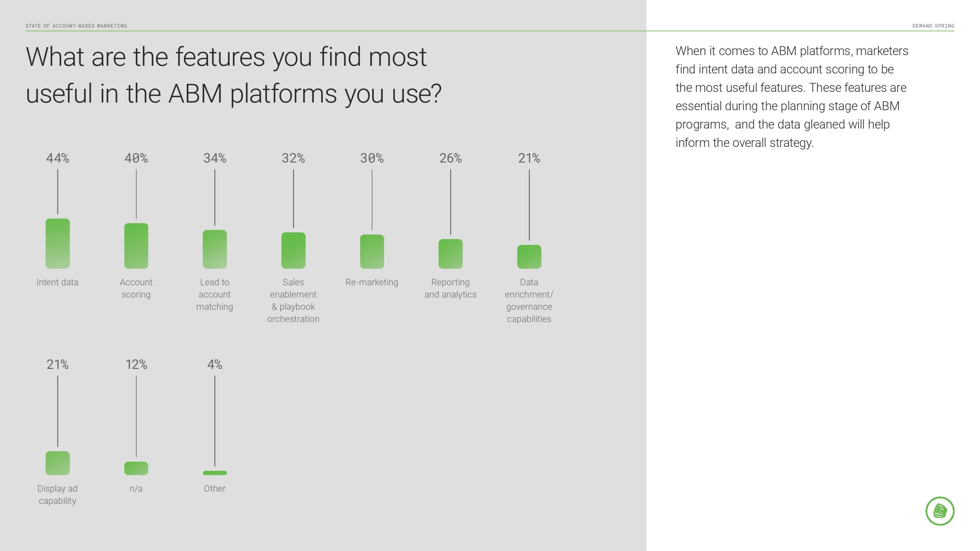
Task: Click the green Intent data bar
Action: point(57,243)
